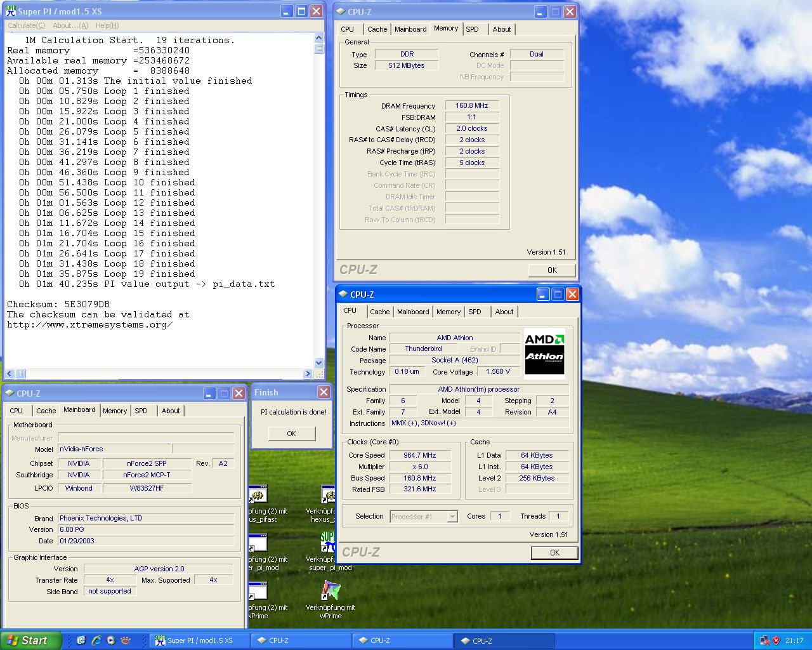The image size is (812, 650).
Task: Click the paw icon in quick launch
Action: [x=126, y=640]
